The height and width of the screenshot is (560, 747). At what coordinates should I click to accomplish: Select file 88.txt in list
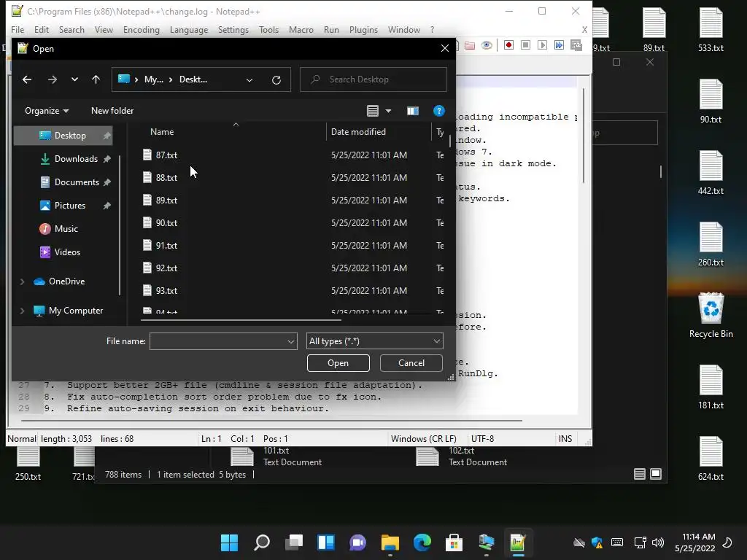(166, 178)
